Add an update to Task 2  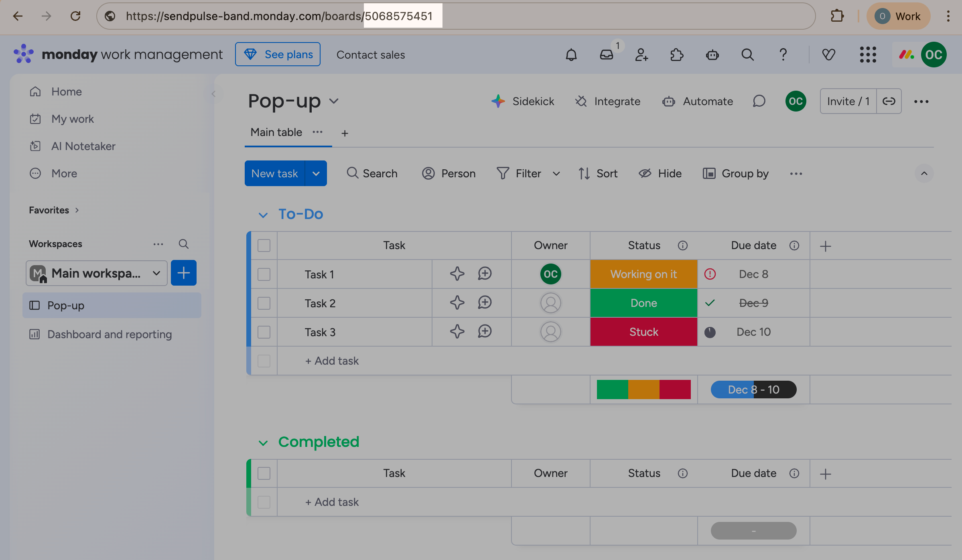click(x=485, y=303)
